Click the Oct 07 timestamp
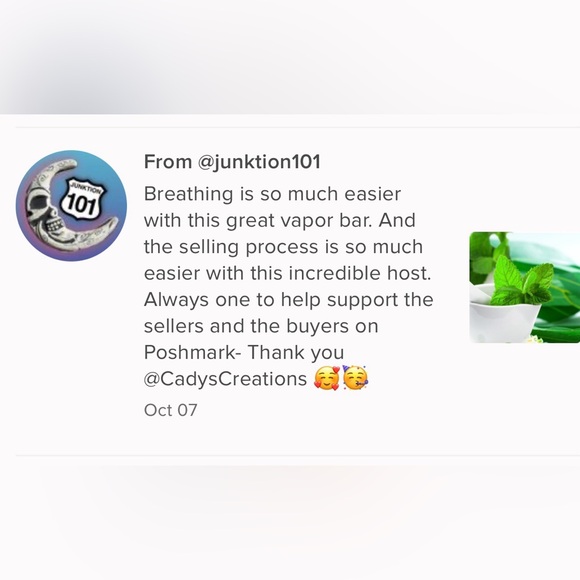 [171, 410]
